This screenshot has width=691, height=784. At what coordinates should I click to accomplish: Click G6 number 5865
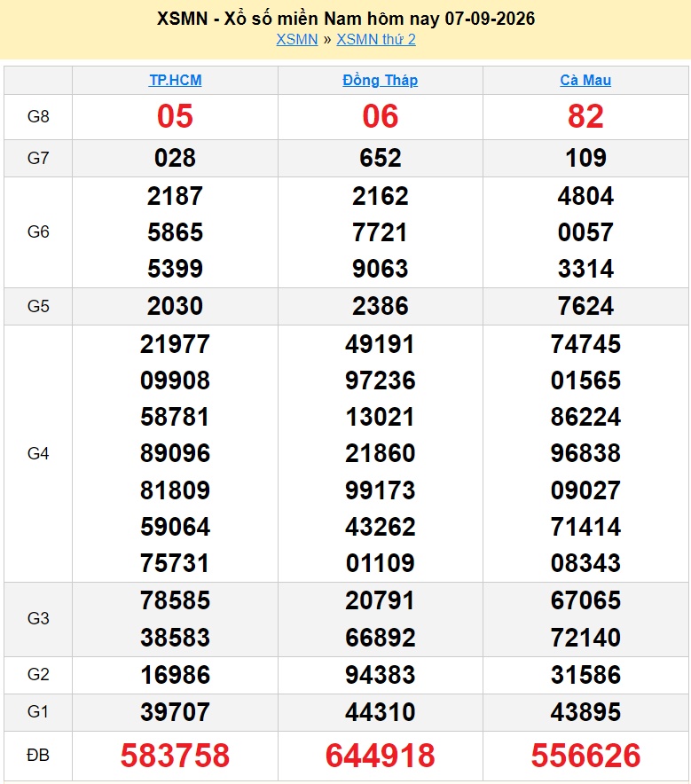[x=175, y=232]
